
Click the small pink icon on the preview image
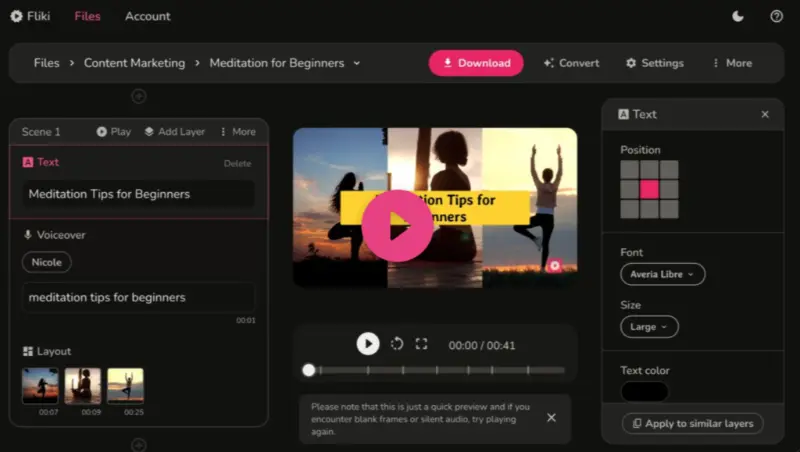[x=555, y=265]
